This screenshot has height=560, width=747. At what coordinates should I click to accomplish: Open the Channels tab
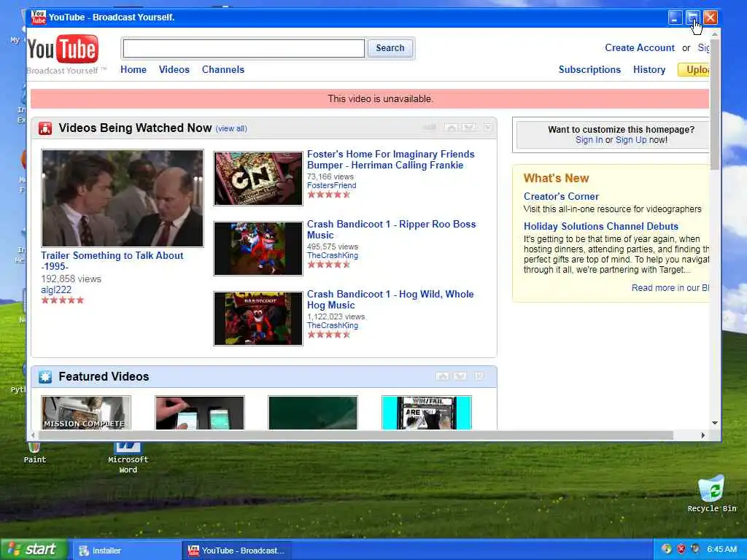[x=223, y=69]
